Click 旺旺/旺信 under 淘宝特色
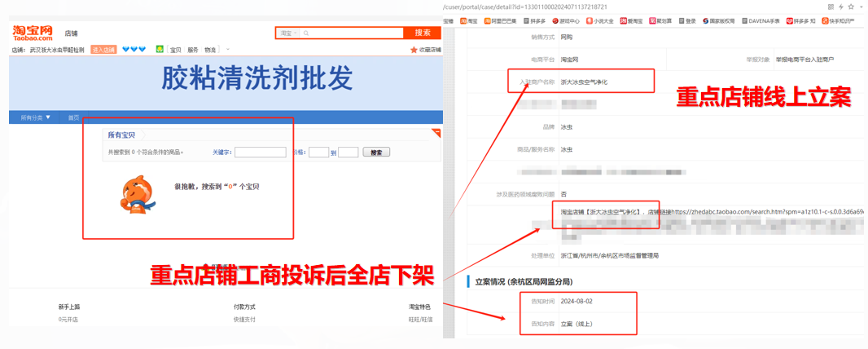The width and height of the screenshot is (868, 349). tap(421, 320)
